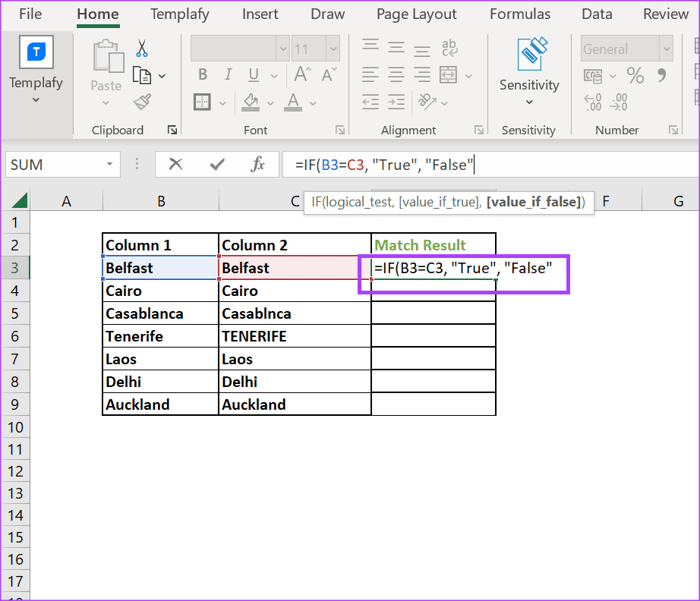Image resolution: width=700 pixels, height=601 pixels.
Task: Open the Formulas tab
Action: pyautogui.click(x=520, y=14)
